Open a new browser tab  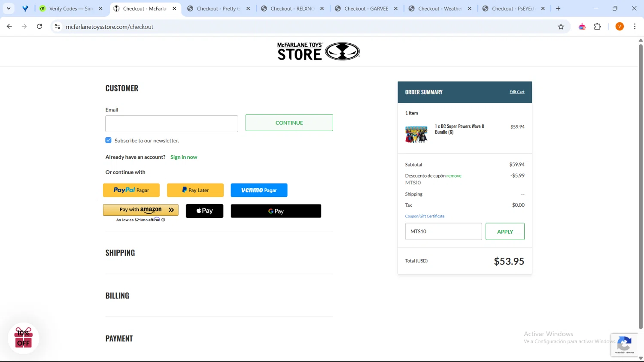[x=558, y=9]
